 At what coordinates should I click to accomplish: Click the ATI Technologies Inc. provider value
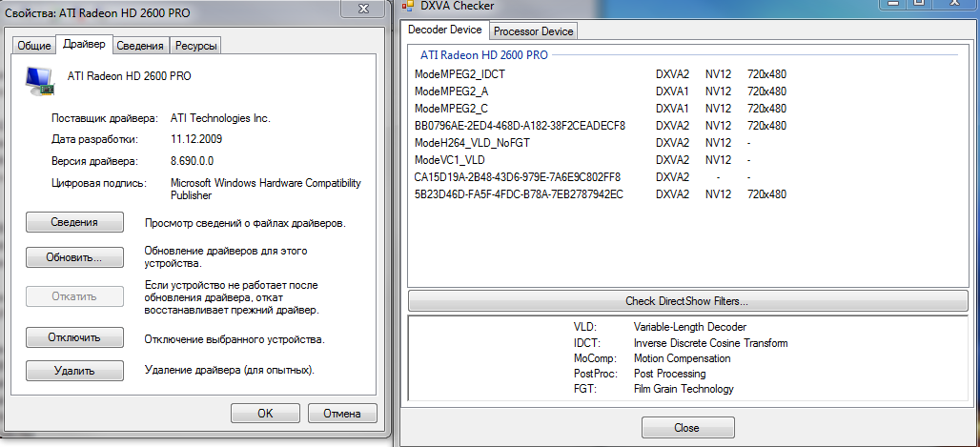[x=220, y=118]
